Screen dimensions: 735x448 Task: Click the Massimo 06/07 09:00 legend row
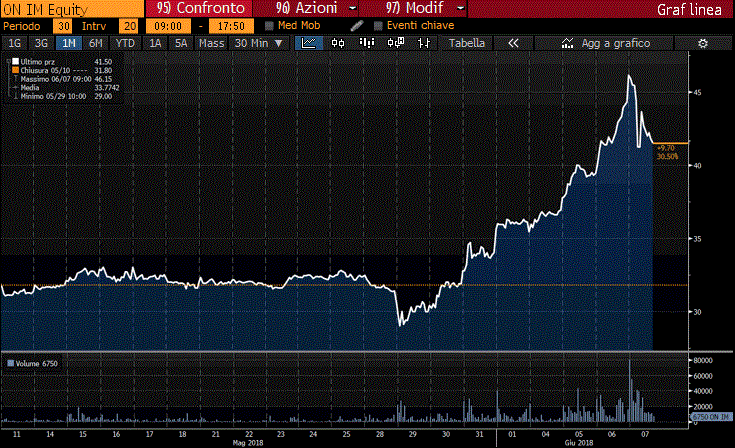click(x=66, y=79)
